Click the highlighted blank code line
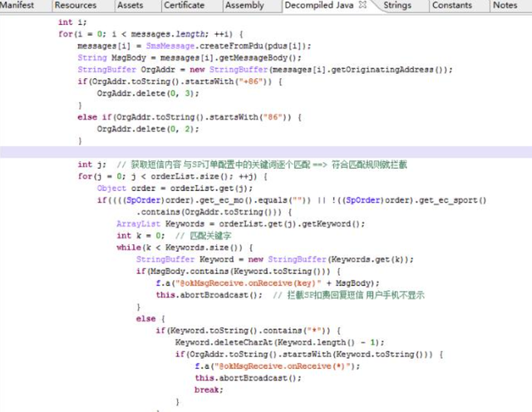Screen dimensions: 532x412 (266, 152)
